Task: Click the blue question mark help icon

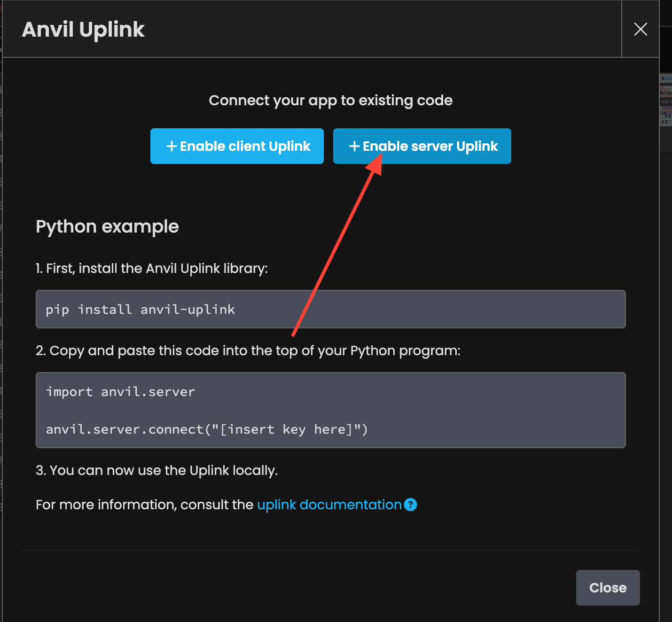Action: click(410, 505)
